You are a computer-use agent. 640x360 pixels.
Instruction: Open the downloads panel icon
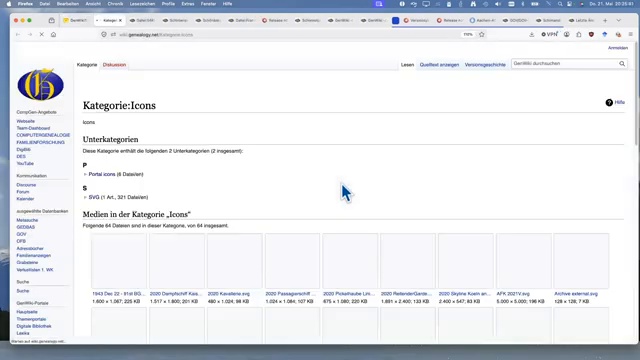point(531,35)
